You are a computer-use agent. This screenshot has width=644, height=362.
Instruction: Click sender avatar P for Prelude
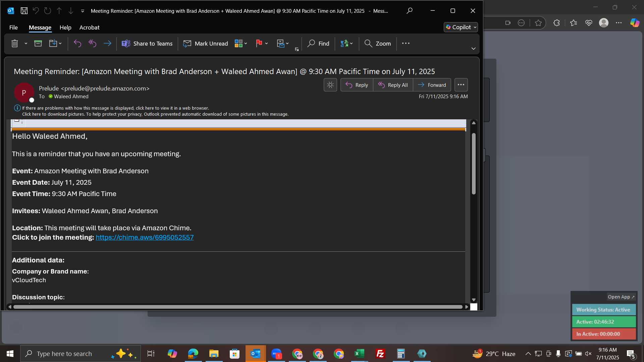point(24,93)
